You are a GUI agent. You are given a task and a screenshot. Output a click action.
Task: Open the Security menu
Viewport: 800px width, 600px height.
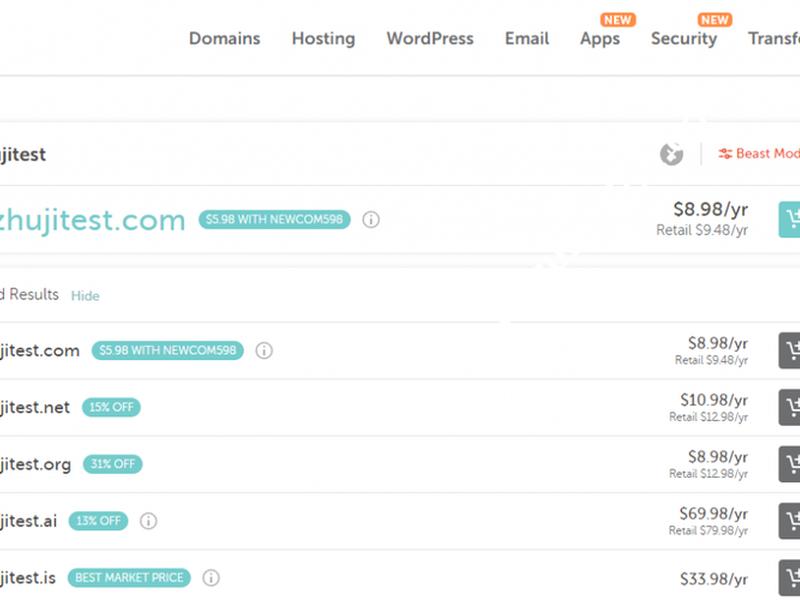684,39
